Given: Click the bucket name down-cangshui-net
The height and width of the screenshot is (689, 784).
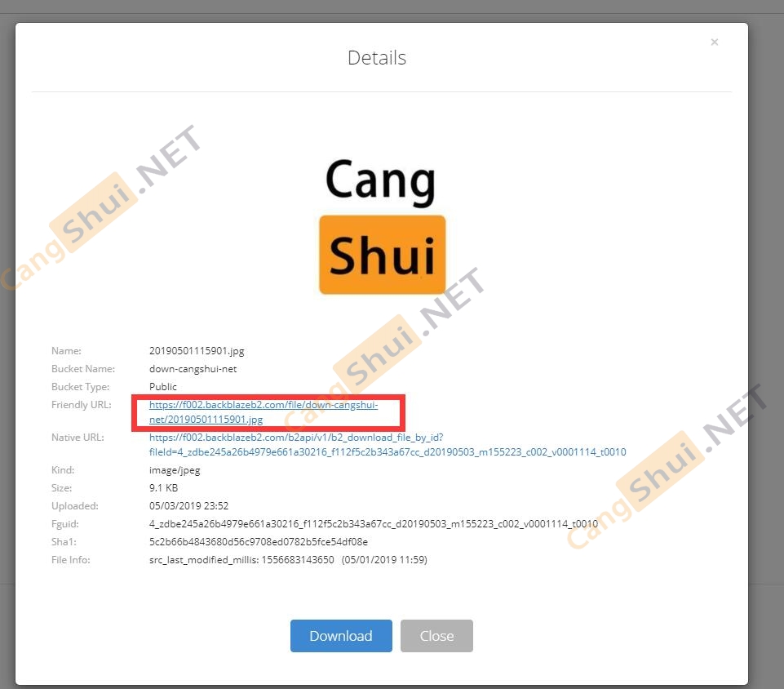Looking at the screenshot, I should coord(193,369).
